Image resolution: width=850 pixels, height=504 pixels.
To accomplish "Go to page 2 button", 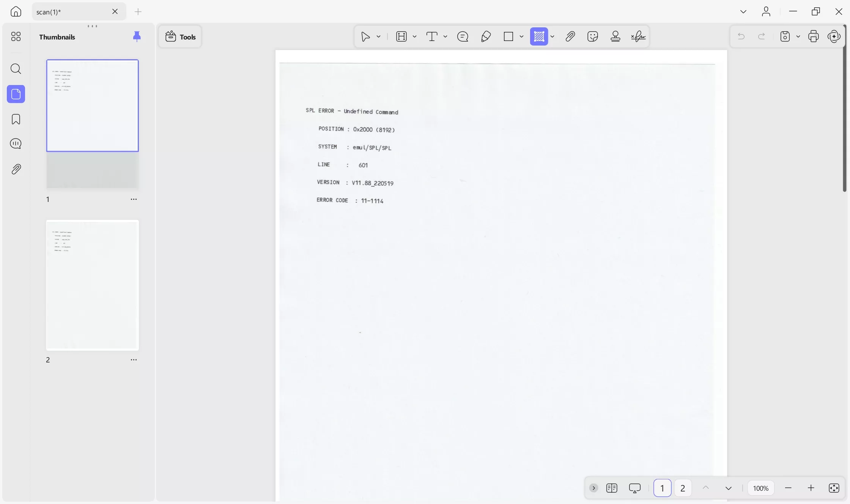I will coord(682,488).
